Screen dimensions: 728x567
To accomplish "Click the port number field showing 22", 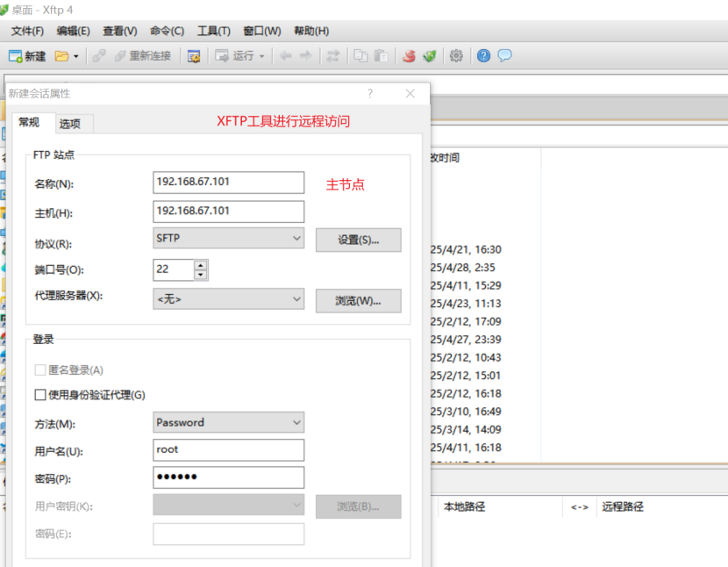I will pos(173,269).
